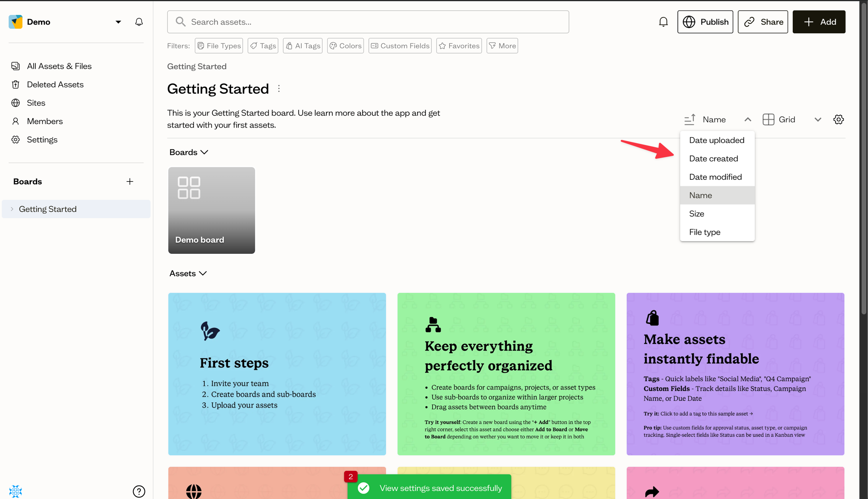Sort by Date modified

click(x=717, y=177)
